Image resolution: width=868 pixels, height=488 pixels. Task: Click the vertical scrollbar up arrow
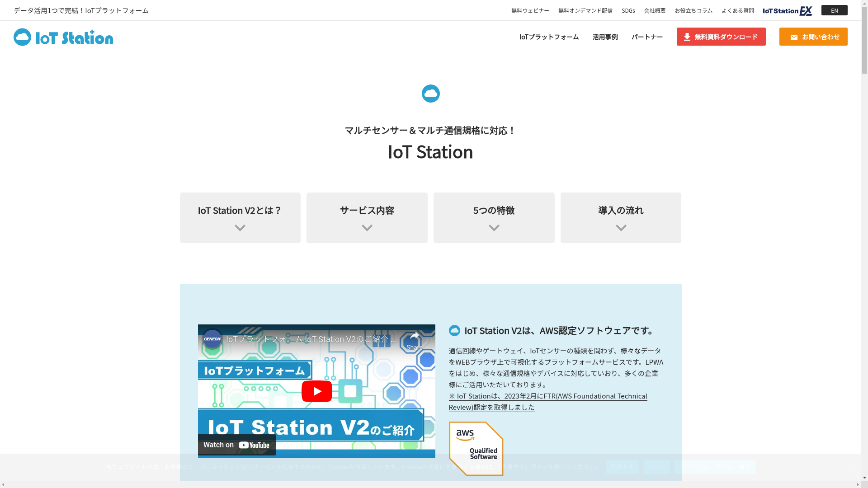point(864,3)
